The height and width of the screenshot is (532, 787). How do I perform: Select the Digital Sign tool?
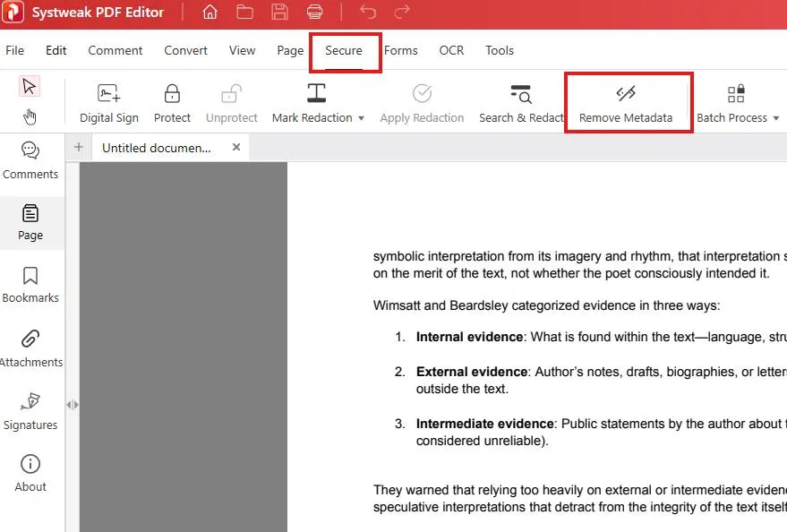[109, 100]
